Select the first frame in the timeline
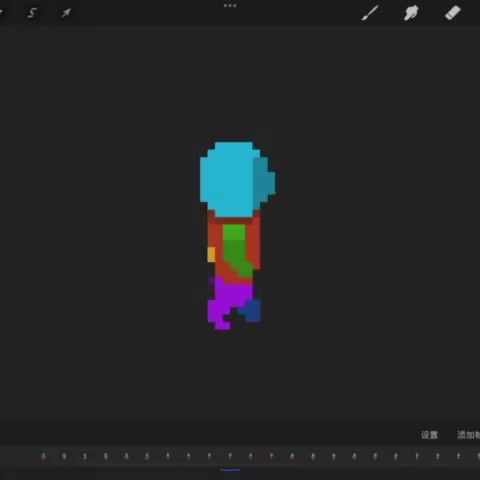This screenshot has width=480, height=480. (x=43, y=456)
